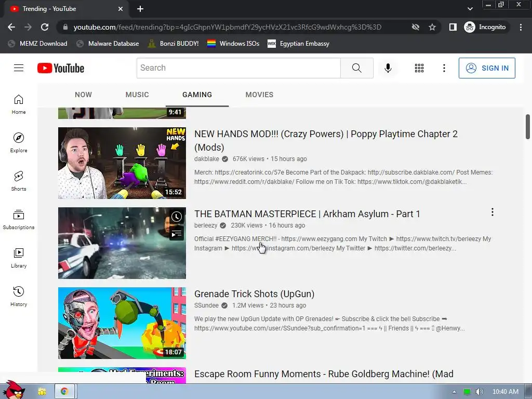Open the YouTube apps grid
This screenshot has height=399, width=532.
419,68
